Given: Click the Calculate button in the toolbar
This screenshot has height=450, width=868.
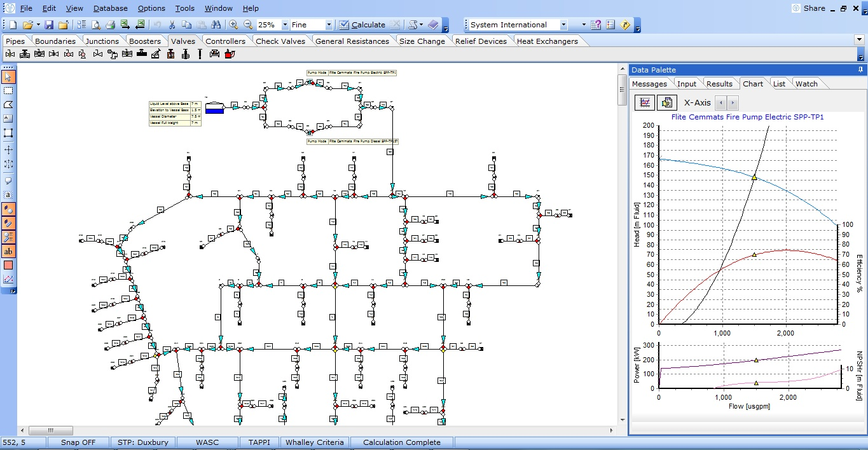Looking at the screenshot, I should point(362,25).
